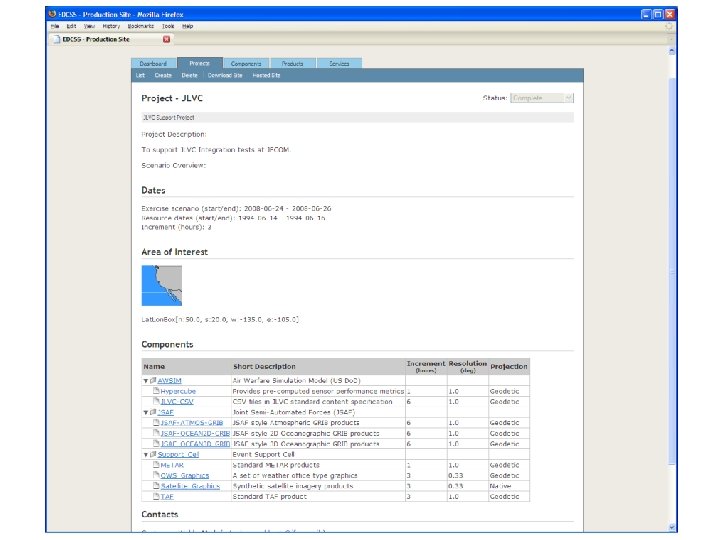Select the EDCSS - Production Site browser tab
This screenshot has width=720, height=540.
110,39
